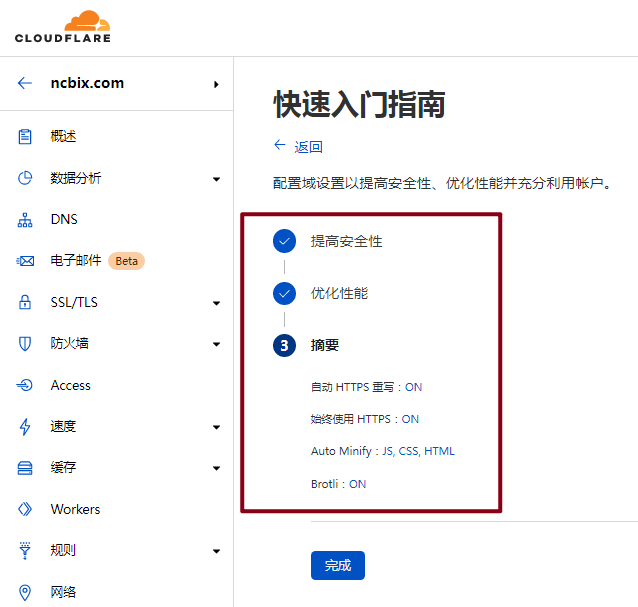The image size is (638, 607).
Task: Open the SSL/TLS menu label
Action: 74,302
